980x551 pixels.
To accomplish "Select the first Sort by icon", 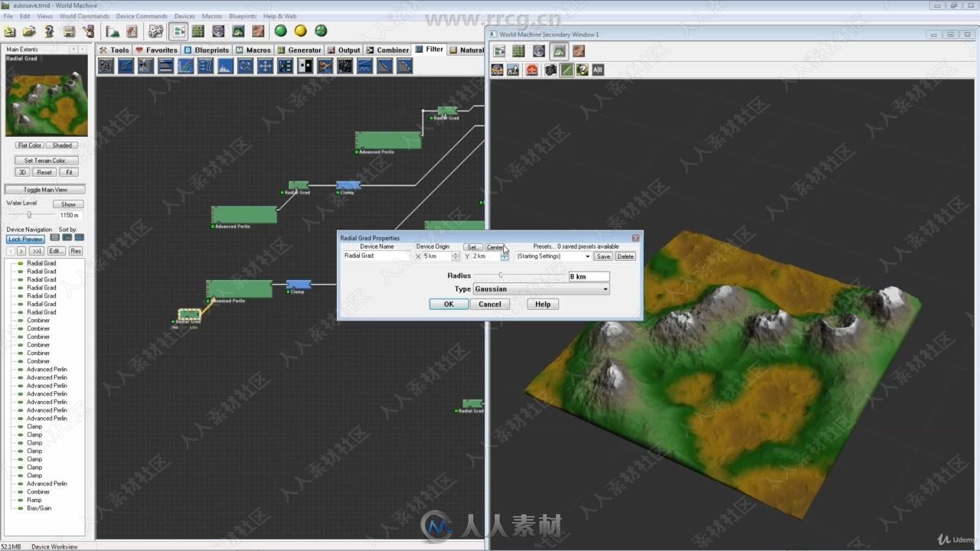I will click(x=55, y=238).
